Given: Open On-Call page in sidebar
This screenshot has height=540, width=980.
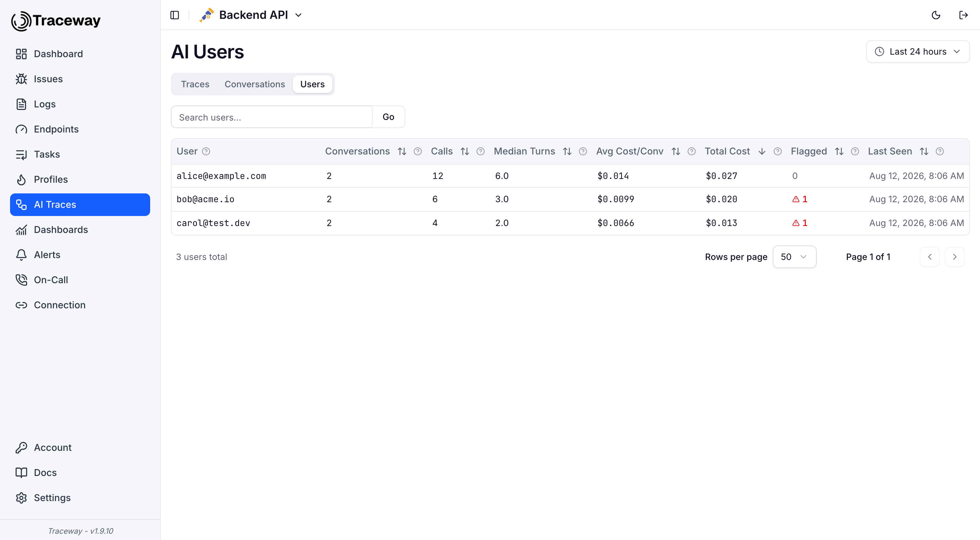Looking at the screenshot, I should coord(80,280).
